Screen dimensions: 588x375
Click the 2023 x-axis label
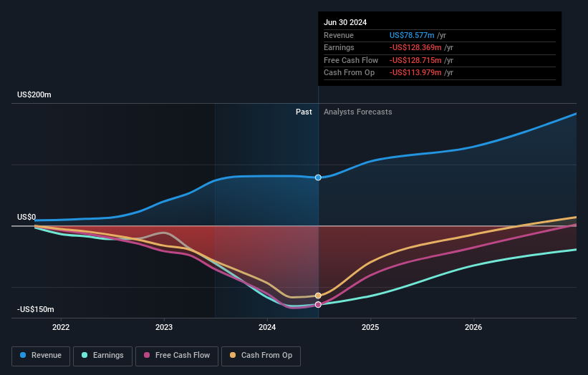click(164, 328)
